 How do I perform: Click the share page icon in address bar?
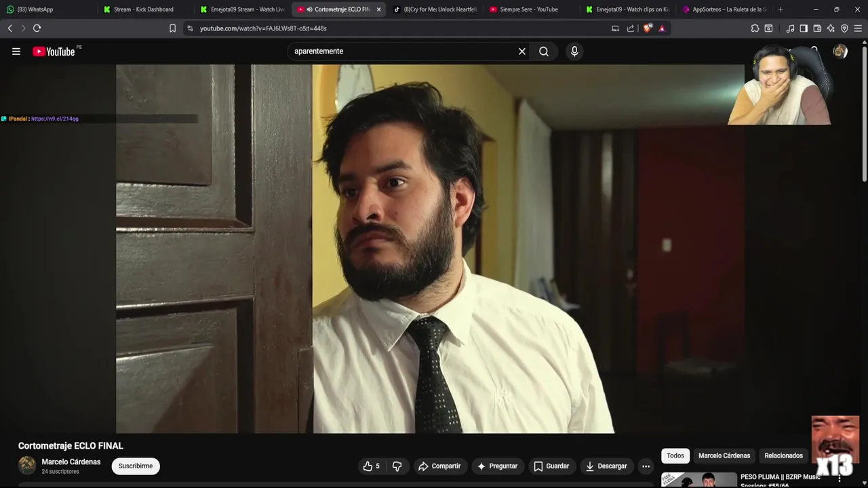(631, 28)
